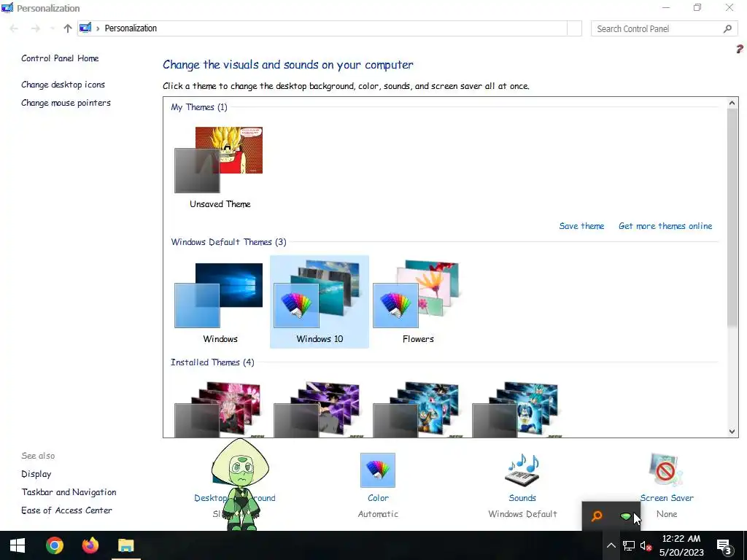Click the muted volume icon in tray
This screenshot has height=560, width=747.
[646, 545]
